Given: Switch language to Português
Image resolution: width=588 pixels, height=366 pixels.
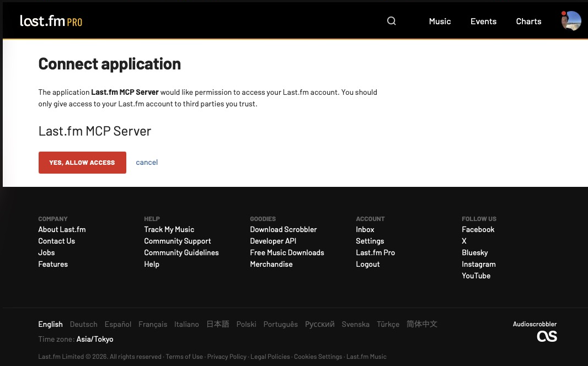Looking at the screenshot, I should coord(281,324).
